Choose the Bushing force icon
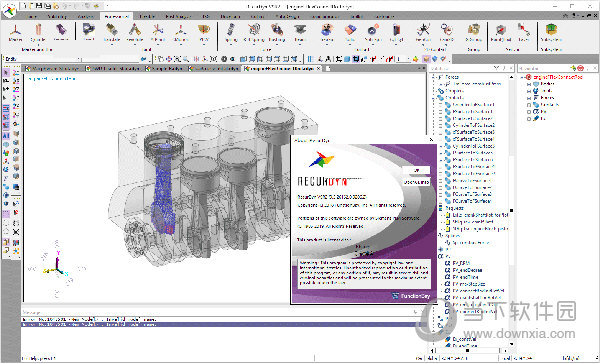This screenshot has width=600, height=363. tap(277, 33)
